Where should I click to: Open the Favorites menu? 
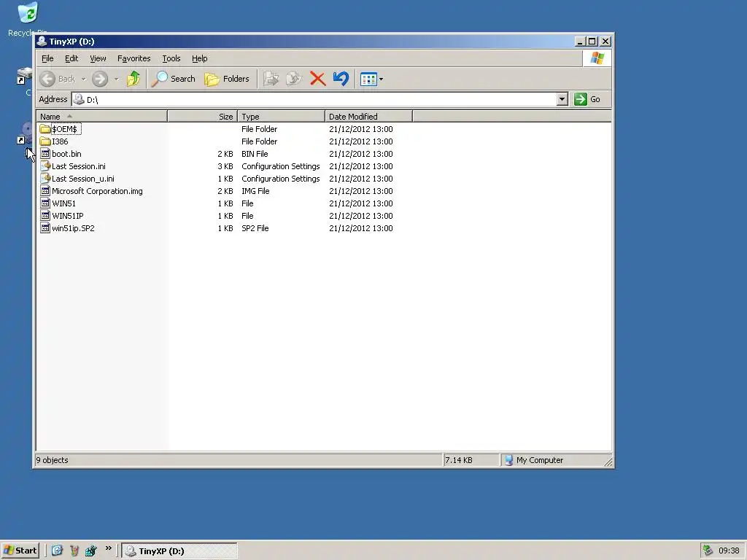[134, 58]
